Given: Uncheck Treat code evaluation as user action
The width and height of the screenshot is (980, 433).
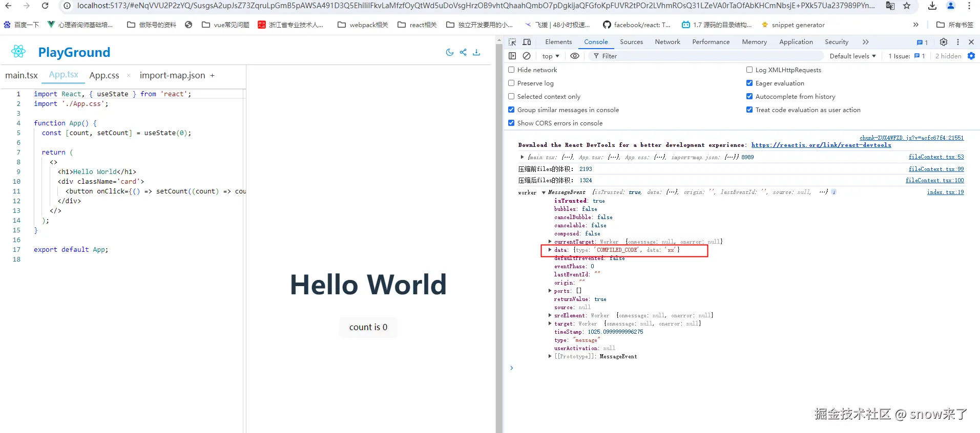Looking at the screenshot, I should (749, 110).
